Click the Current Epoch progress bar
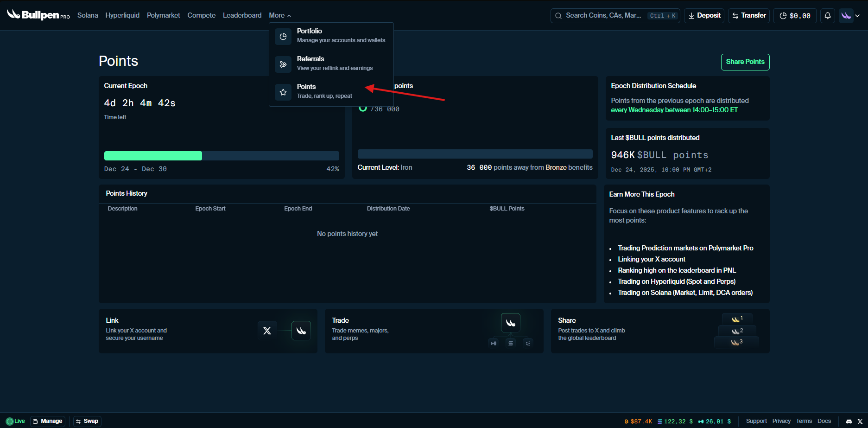The image size is (868, 428). [x=222, y=156]
